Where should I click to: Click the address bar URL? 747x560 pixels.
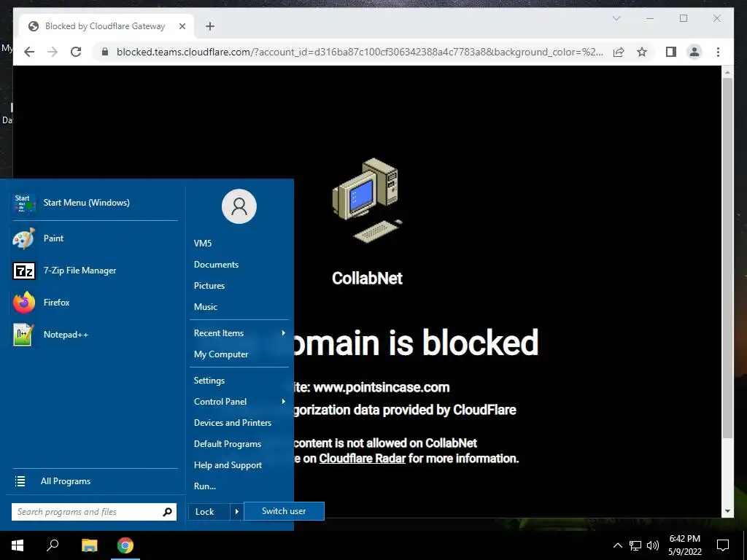360,52
